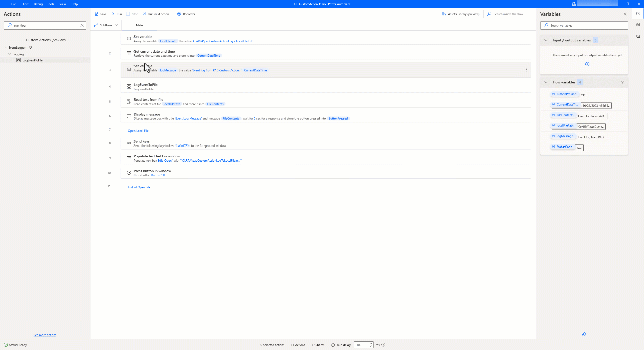Image resolution: width=644 pixels, height=350 pixels.
Task: Open See more actions link
Action: coord(45,335)
